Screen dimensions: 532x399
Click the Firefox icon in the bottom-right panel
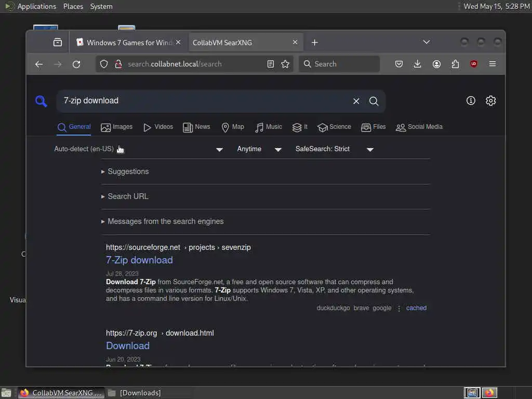pyautogui.click(x=489, y=393)
